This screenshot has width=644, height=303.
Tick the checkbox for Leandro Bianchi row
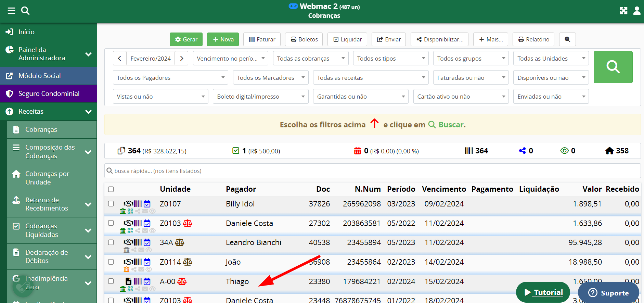point(111,242)
